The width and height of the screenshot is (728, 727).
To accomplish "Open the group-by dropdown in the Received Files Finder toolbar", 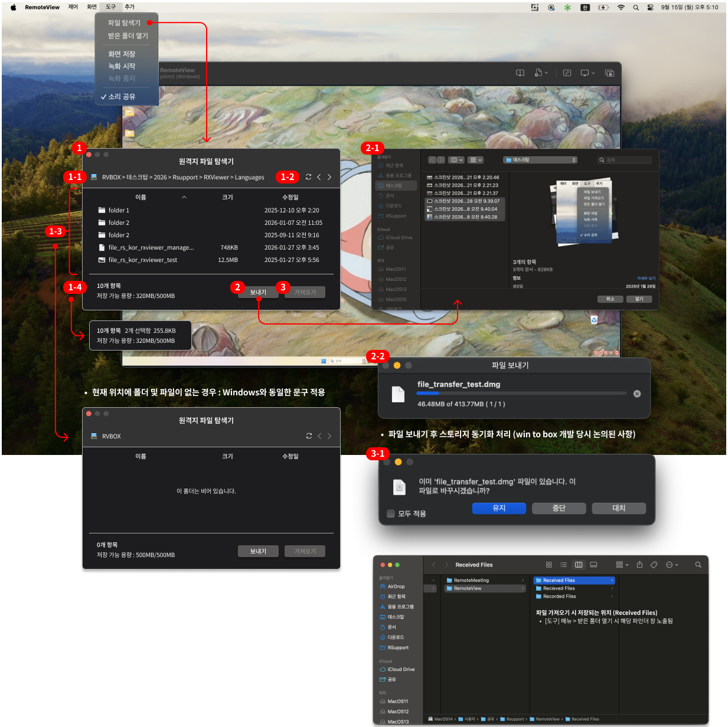I will (622, 565).
